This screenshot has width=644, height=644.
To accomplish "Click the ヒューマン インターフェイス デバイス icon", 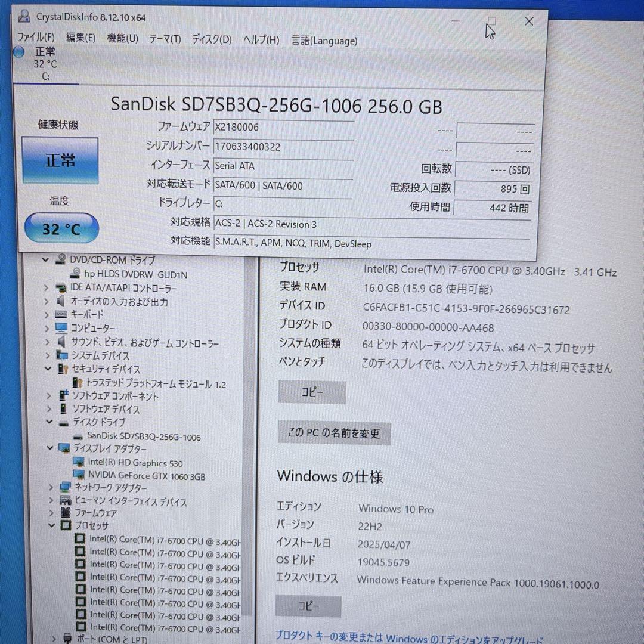I will [66, 500].
